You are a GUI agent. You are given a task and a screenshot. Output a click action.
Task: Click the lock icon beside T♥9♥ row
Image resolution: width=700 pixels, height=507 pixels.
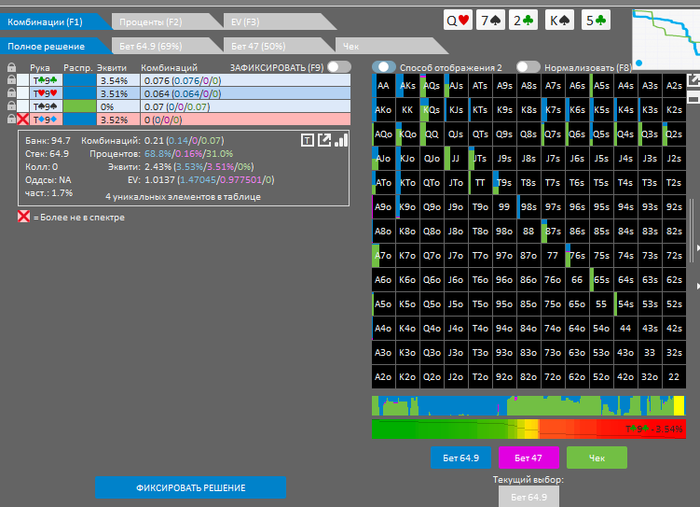pyautogui.click(x=11, y=92)
